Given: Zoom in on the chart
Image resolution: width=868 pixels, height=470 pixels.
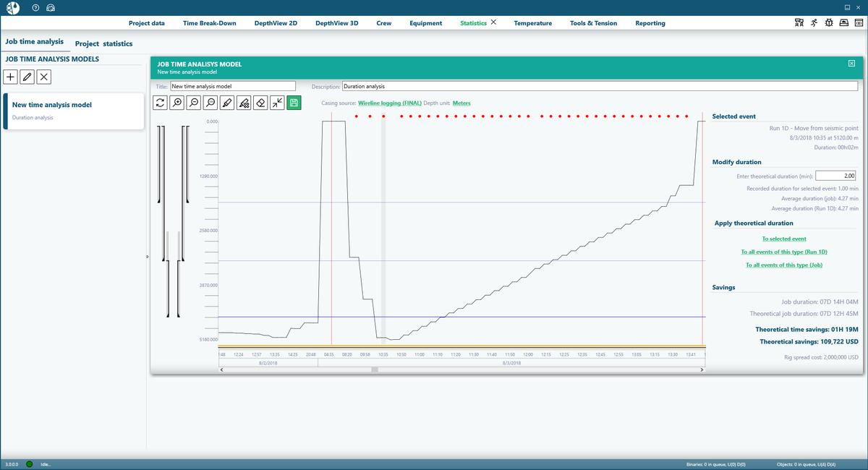Looking at the screenshot, I should pyautogui.click(x=177, y=103).
